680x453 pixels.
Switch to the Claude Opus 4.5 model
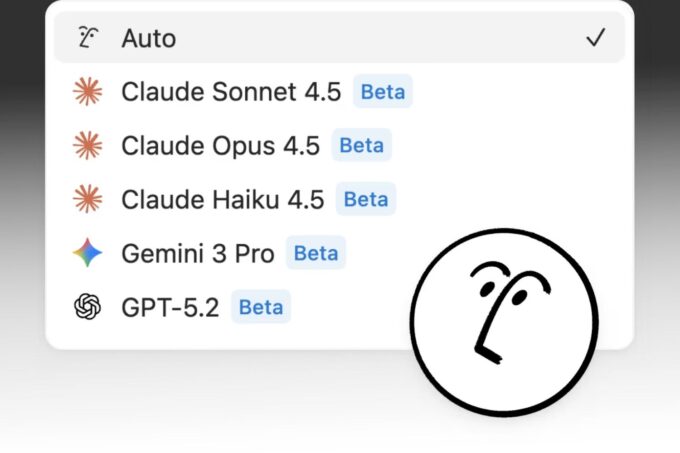pos(220,146)
